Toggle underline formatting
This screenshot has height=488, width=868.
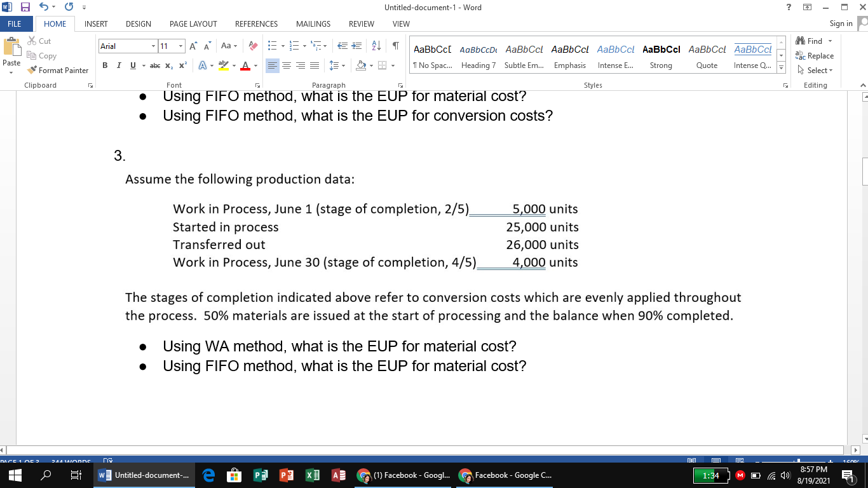pos(133,65)
